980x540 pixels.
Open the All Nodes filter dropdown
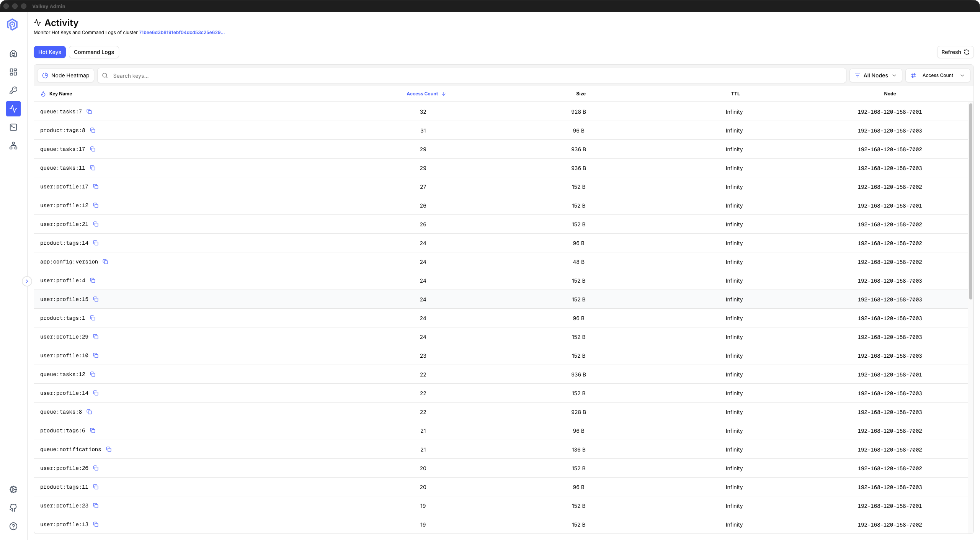875,75
